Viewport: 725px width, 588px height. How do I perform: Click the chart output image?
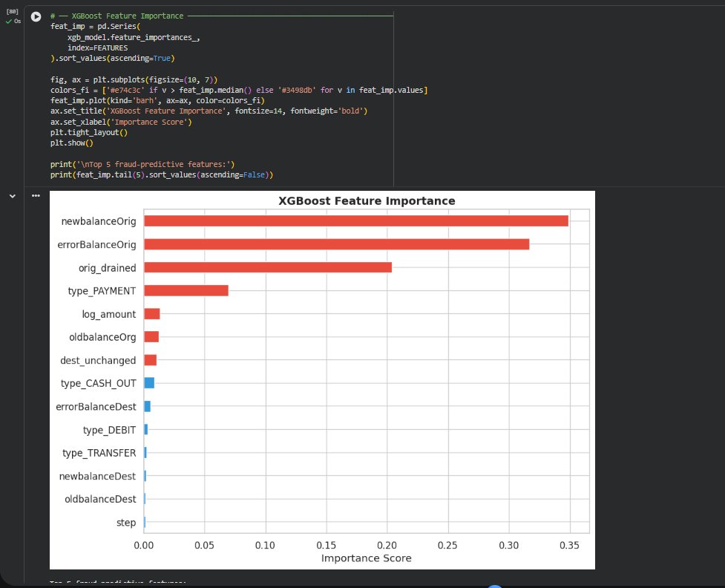pyautogui.click(x=322, y=379)
